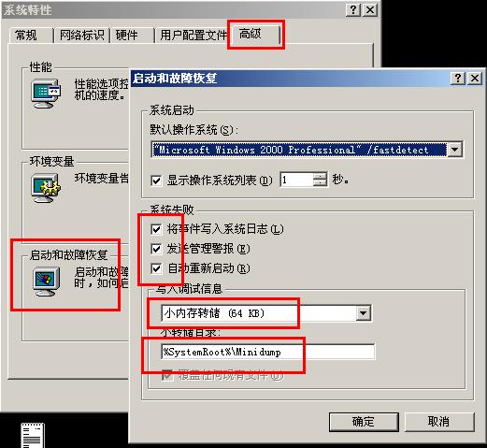The height and width of the screenshot is (448, 487).
Task: Switch to the 硬件 tab
Action: pyautogui.click(x=132, y=35)
